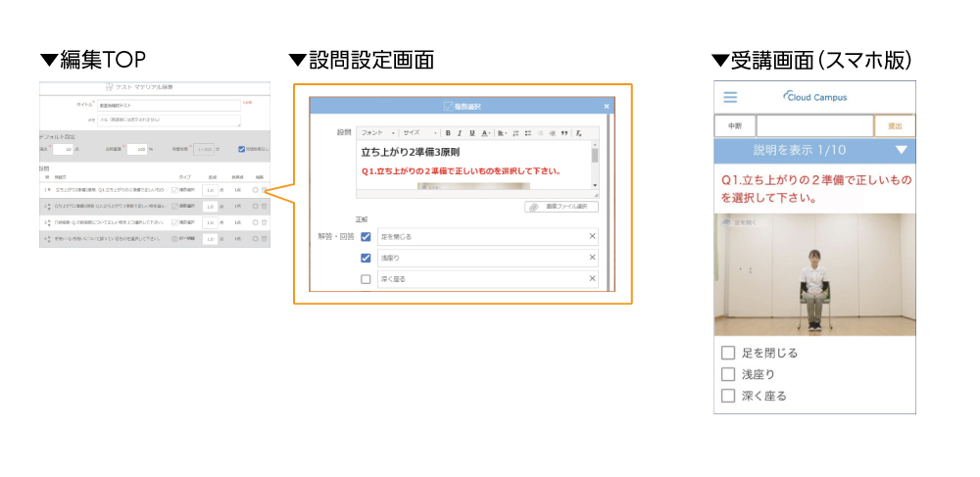Click the Cloud Campus logo
This screenshot has width=980, height=477.
pos(815,97)
